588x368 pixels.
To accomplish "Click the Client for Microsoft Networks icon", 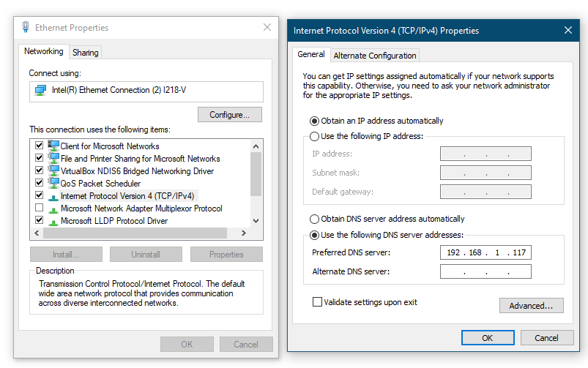I will point(53,146).
